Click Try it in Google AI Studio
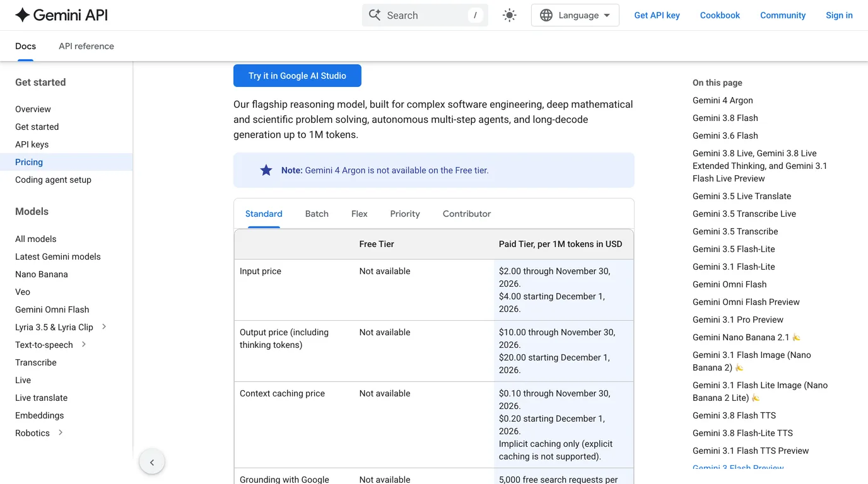Image resolution: width=868 pixels, height=484 pixels. coord(297,76)
